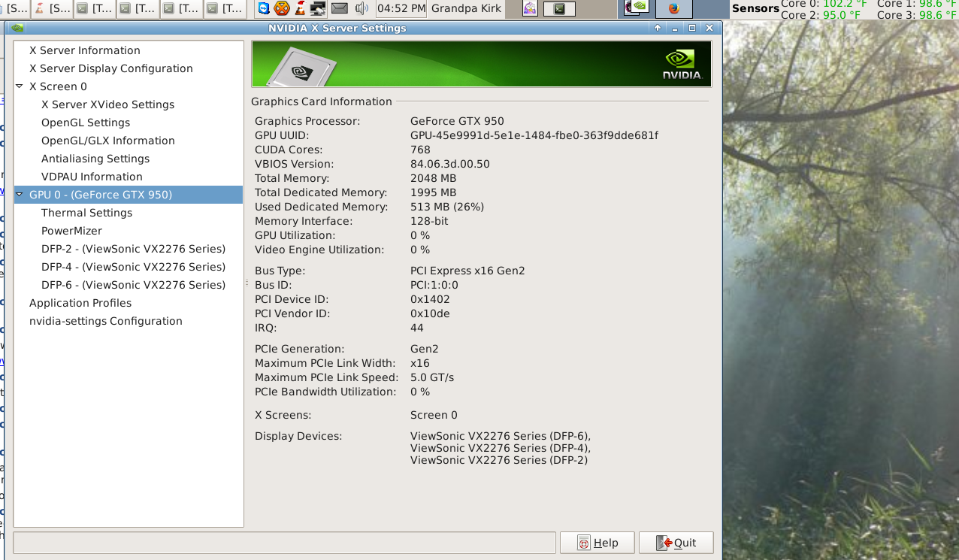This screenshot has height=560, width=959.
Task: Select X Screen 0 in the tree
Action: click(58, 86)
